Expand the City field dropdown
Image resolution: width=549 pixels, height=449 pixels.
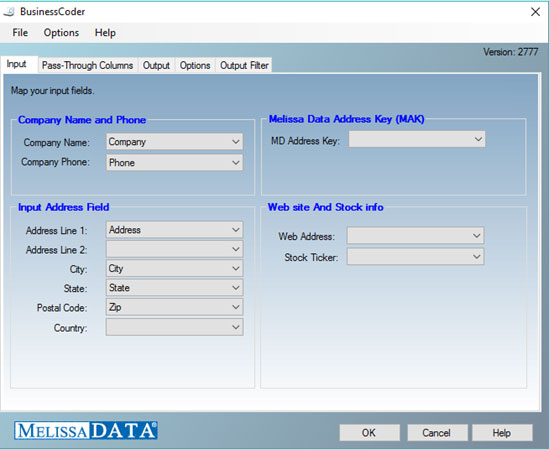pos(174,268)
